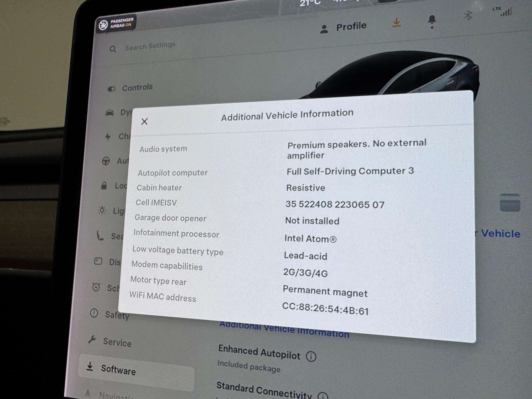532x399 pixels.
Task: Tap the Passenger Airbag ON indicator
Action: (x=116, y=23)
